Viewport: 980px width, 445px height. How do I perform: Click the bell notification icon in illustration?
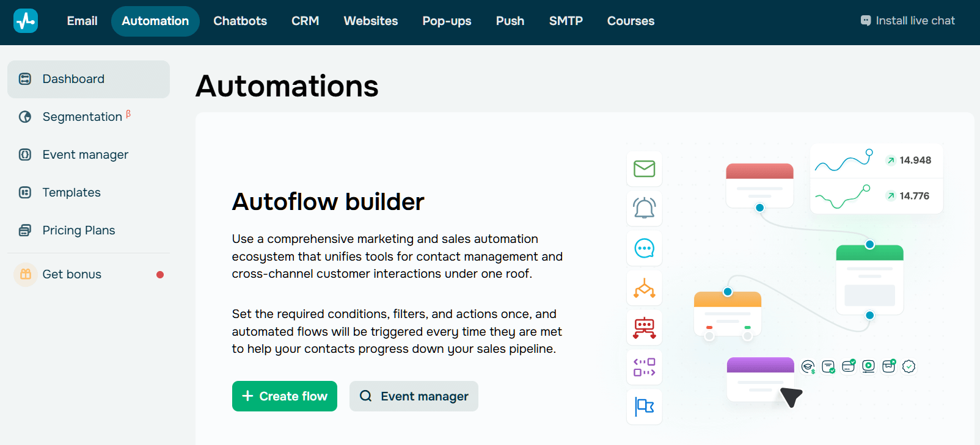[644, 208]
